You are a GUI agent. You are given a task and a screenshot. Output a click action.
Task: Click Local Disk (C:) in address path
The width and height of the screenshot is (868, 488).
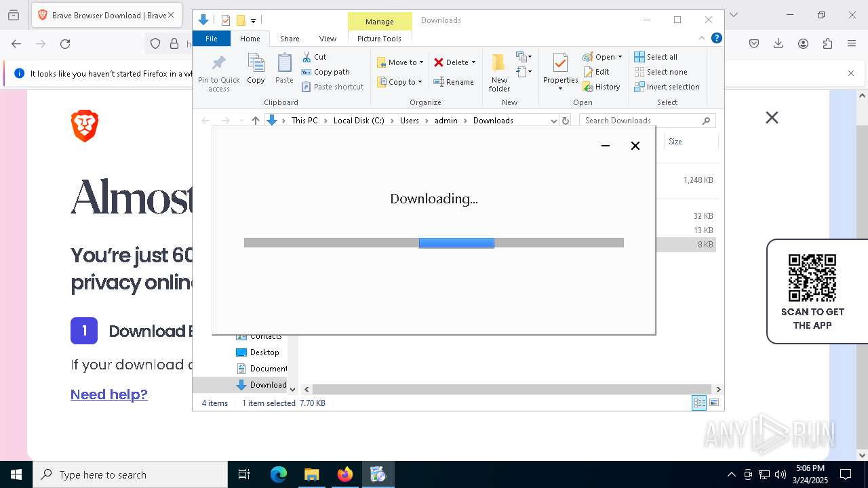point(359,121)
